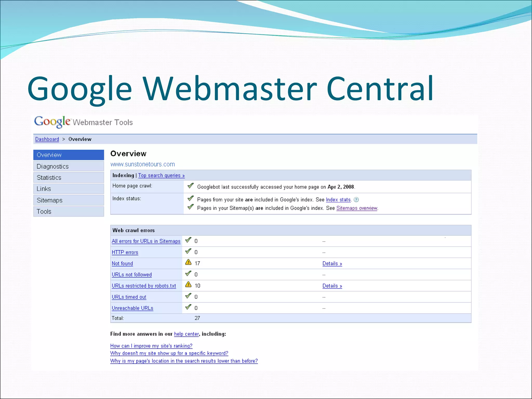This screenshot has height=399, width=532.
Task: Click the checkmark beside 'Pages in your Sitemap(s) are included'
Action: click(191, 207)
